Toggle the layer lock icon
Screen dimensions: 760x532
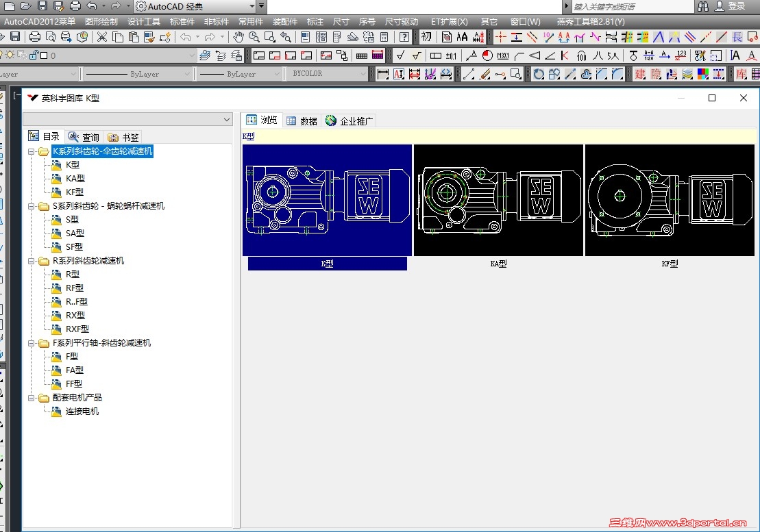tap(34, 55)
